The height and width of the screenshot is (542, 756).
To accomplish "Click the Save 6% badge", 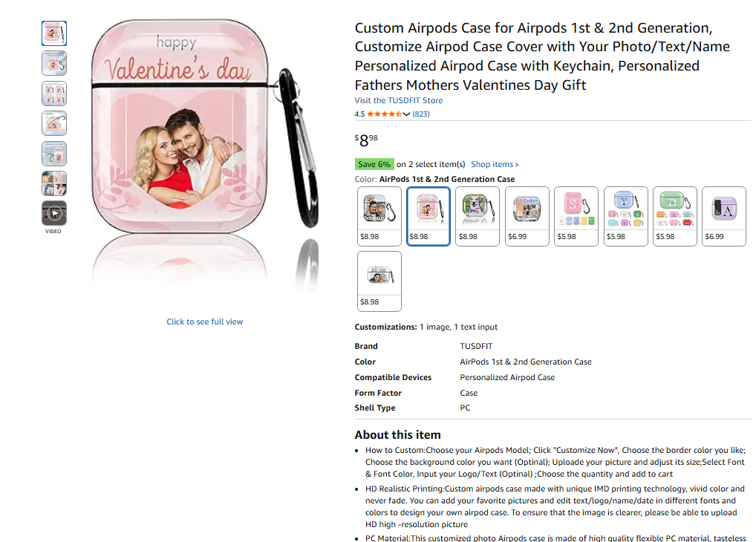I will click(x=374, y=165).
